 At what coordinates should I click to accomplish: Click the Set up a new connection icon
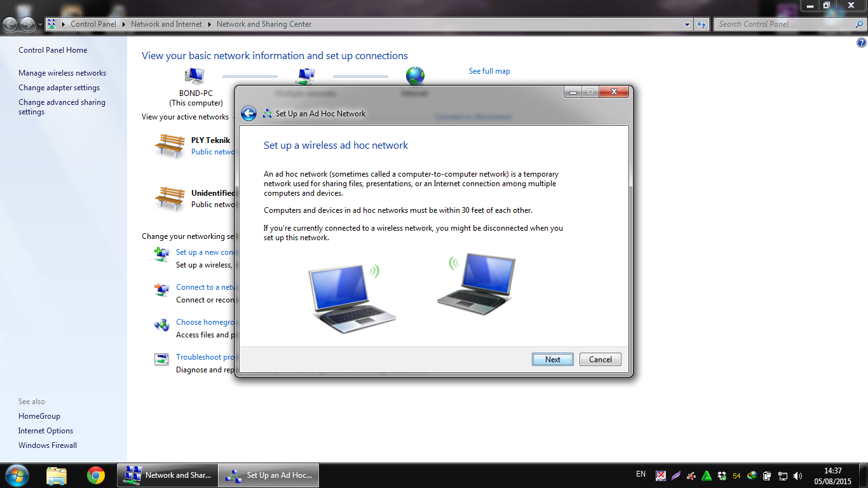click(x=161, y=254)
